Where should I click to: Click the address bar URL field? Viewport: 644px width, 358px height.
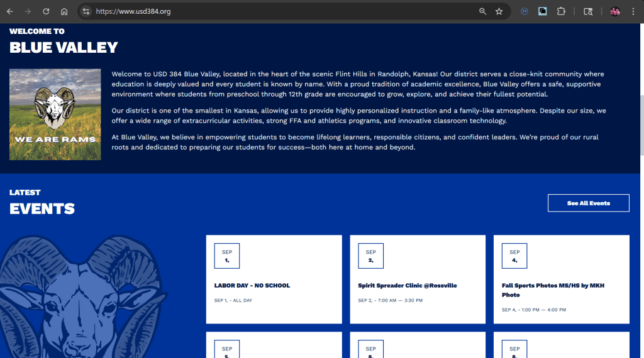[283, 11]
